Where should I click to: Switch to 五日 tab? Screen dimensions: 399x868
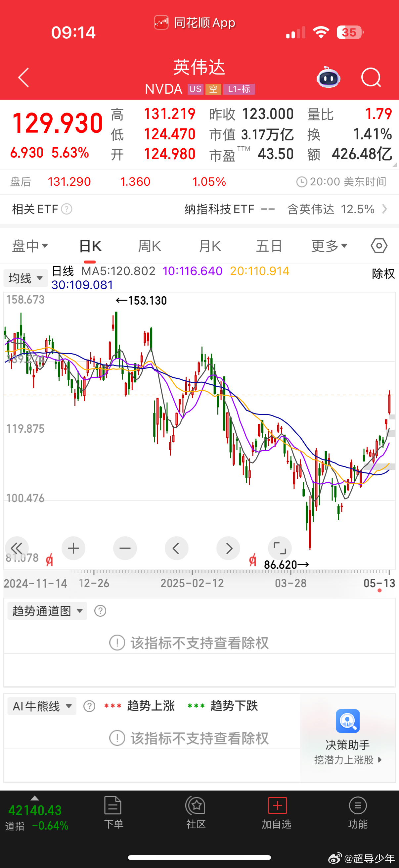tap(269, 246)
